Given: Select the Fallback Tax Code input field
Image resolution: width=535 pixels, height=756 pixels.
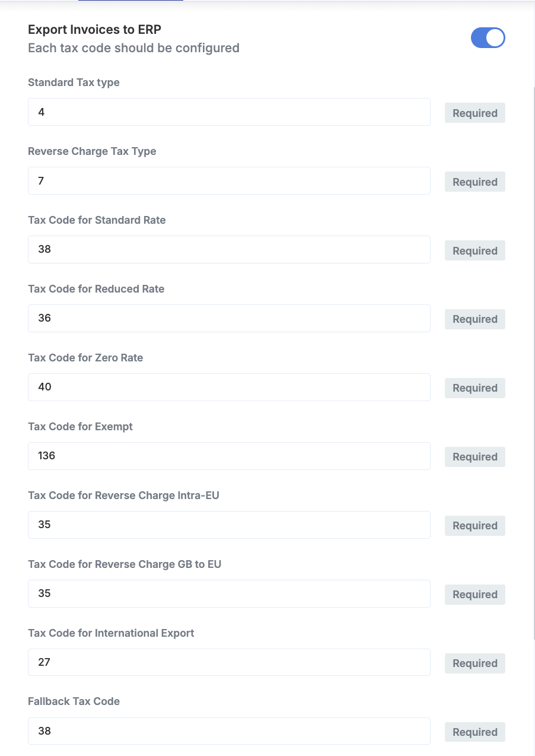Looking at the screenshot, I should 229,732.
